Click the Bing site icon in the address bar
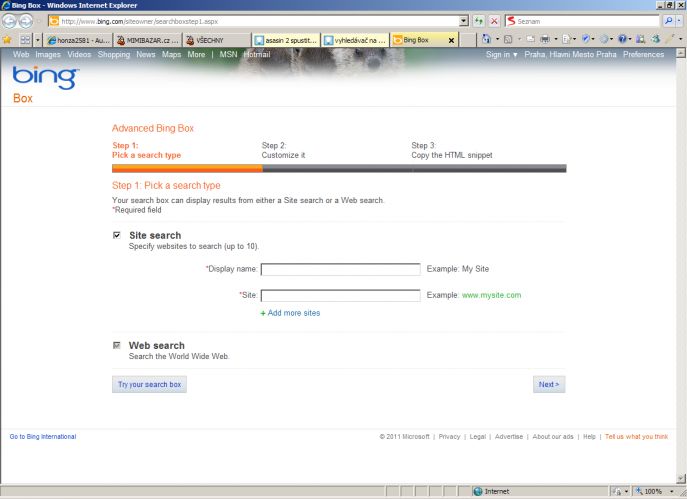The width and height of the screenshot is (687, 499). [54, 21]
